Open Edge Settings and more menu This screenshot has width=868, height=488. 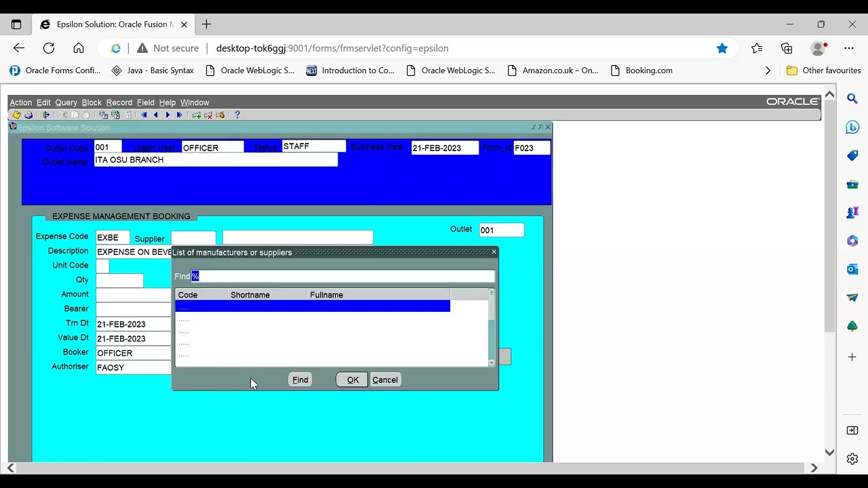pos(849,48)
